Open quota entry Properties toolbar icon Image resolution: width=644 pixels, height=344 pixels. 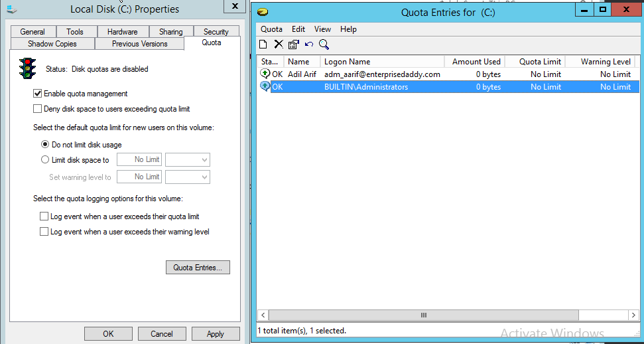pyautogui.click(x=294, y=44)
